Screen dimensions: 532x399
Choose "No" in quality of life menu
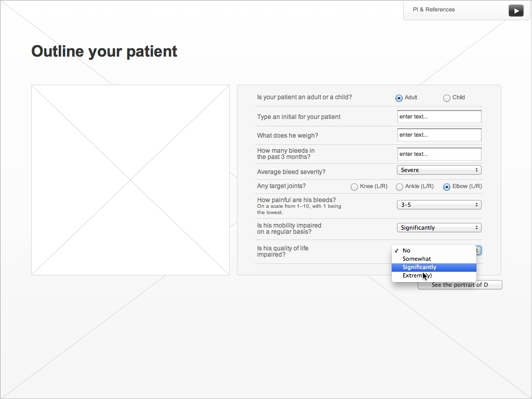click(406, 250)
